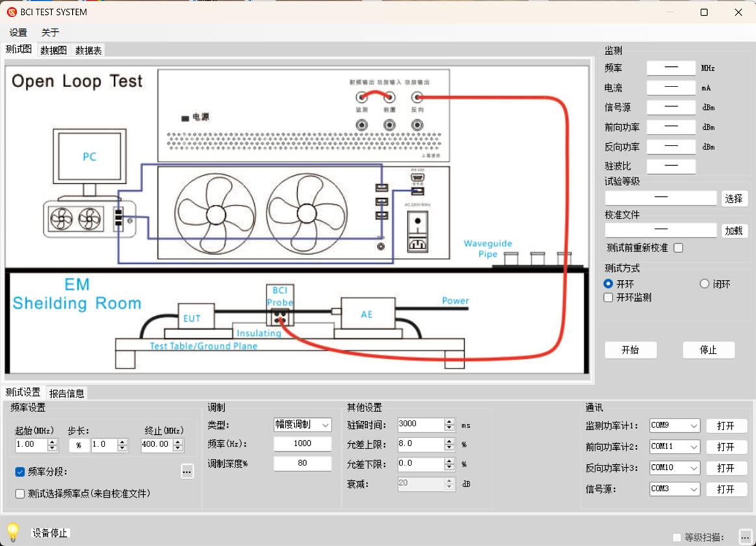Enable the 开环监测 checkbox

click(608, 297)
